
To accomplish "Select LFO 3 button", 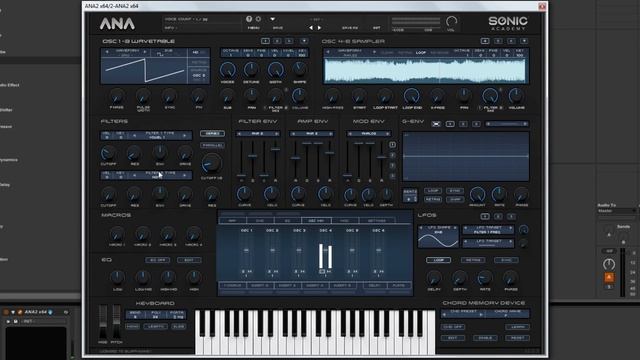I will tap(511, 216).
